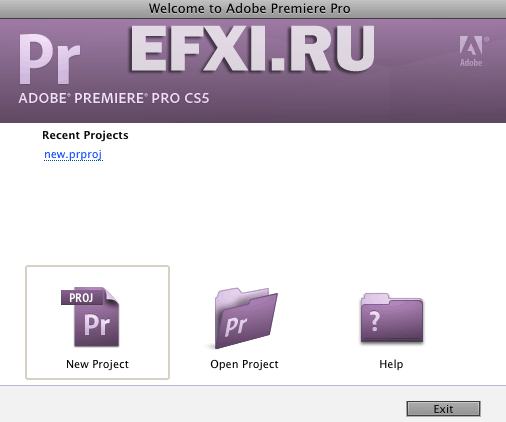This screenshot has width=506, height=422.
Task: Click the question mark on the Help folder
Action: 375,321
